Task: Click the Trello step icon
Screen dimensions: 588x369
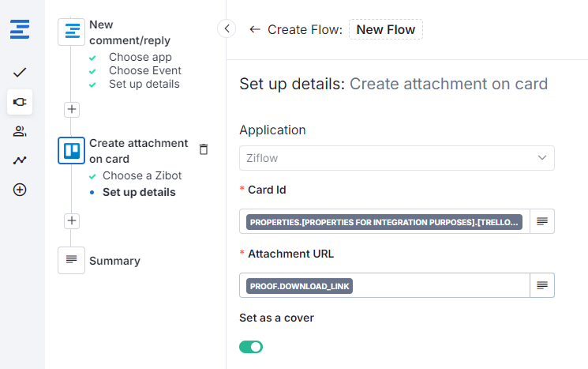Action: tap(71, 150)
